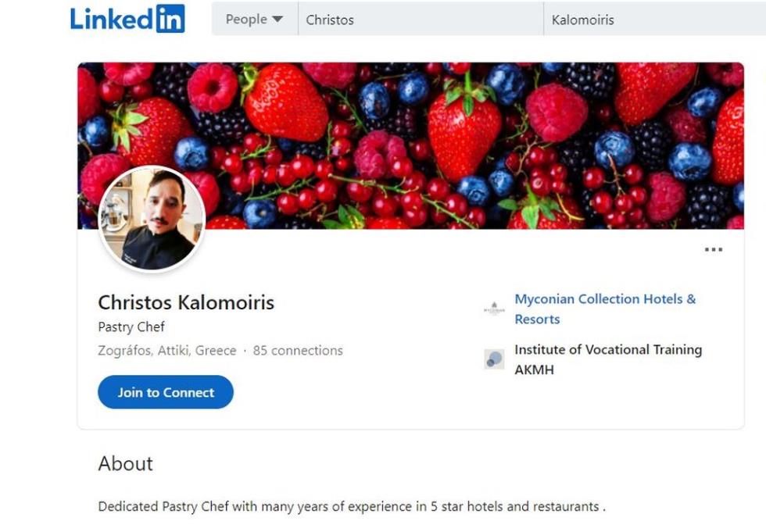The image size is (766, 532).
Task: Focus the first name field containing Christos
Action: click(x=421, y=19)
